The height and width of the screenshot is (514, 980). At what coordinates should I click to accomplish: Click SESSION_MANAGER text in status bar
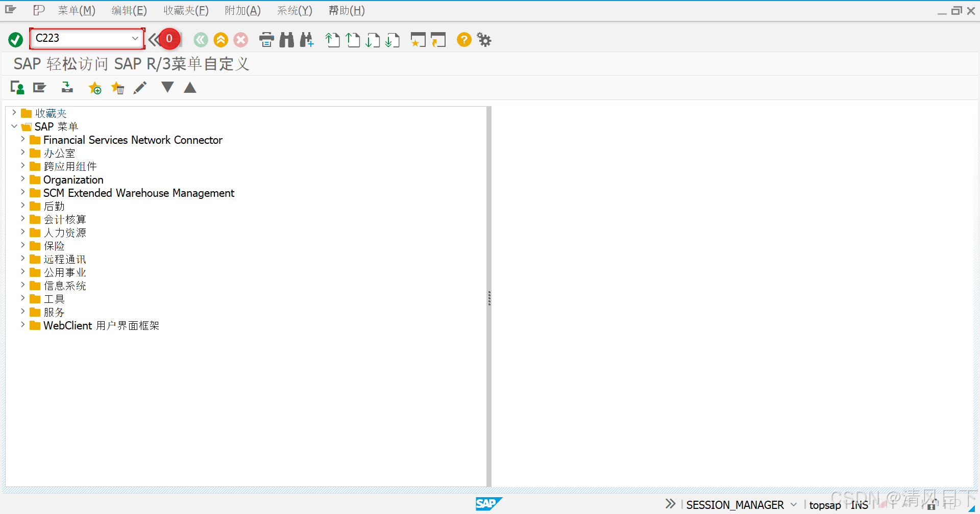point(734,505)
